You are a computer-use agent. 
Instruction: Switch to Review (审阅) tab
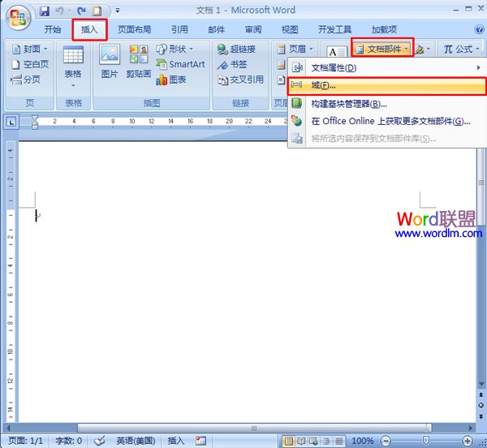point(253,29)
